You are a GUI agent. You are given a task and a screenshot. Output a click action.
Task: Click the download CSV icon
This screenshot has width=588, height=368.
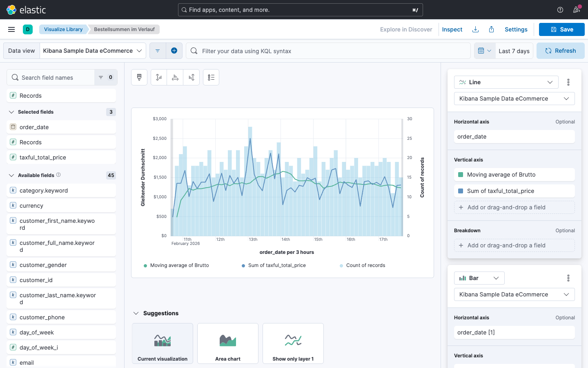coord(475,29)
